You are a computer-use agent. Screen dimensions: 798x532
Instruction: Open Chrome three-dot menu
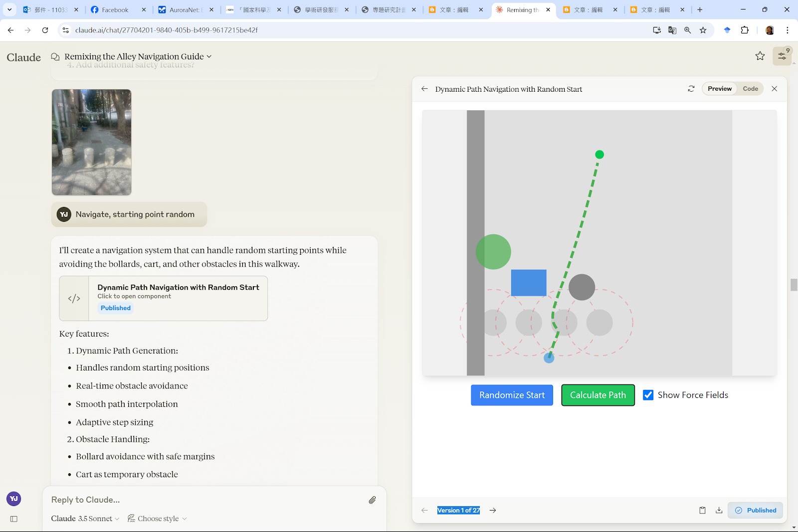pos(788,30)
